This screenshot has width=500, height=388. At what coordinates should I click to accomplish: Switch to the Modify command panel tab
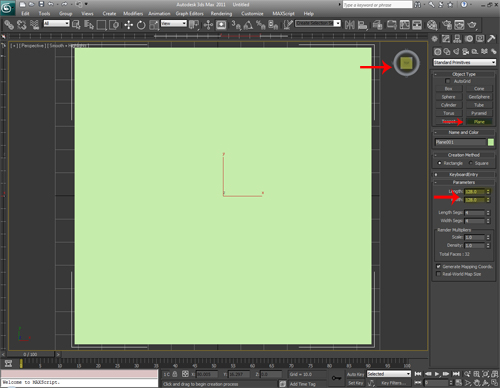(x=446, y=39)
